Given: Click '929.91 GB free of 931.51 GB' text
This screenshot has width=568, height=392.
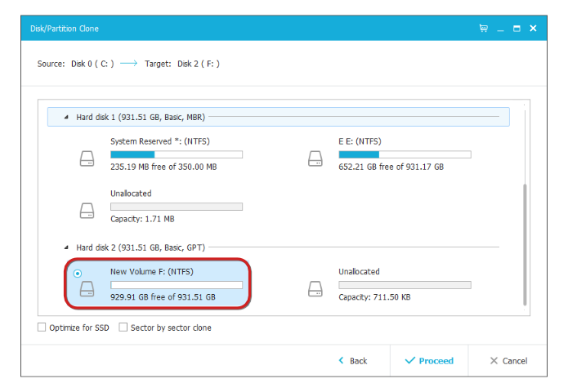Looking at the screenshot, I should (163, 297).
